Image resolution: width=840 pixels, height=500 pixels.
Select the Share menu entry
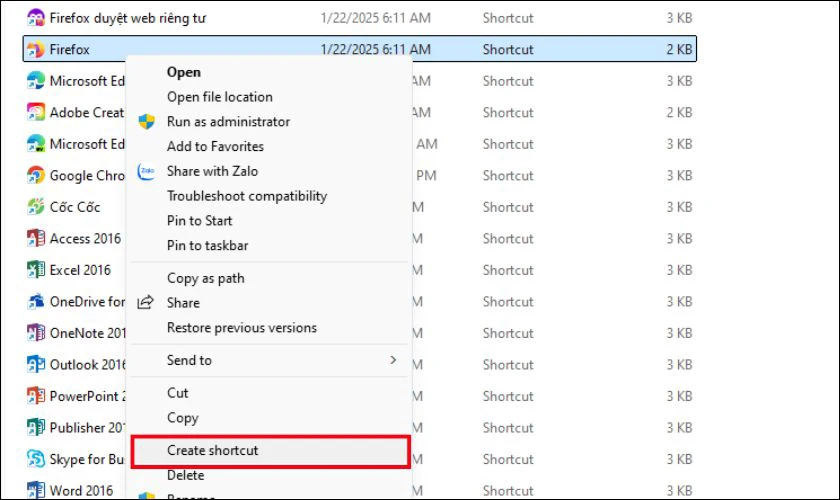tap(183, 303)
